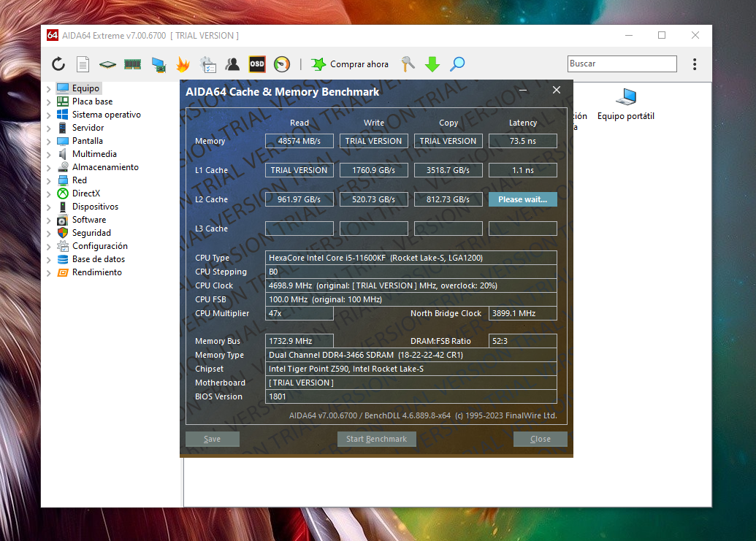The image size is (756, 541).
Task: Select Placa base in the sidebar
Action: coord(92,101)
